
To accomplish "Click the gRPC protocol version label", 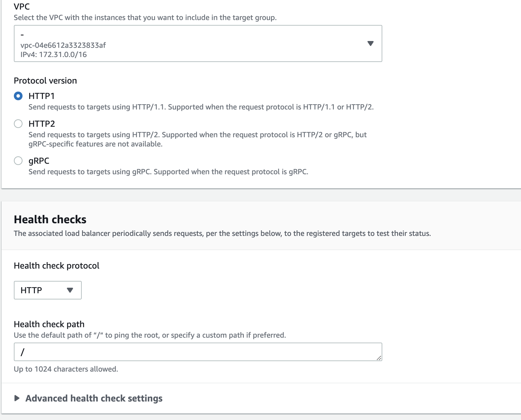I will coord(39,161).
